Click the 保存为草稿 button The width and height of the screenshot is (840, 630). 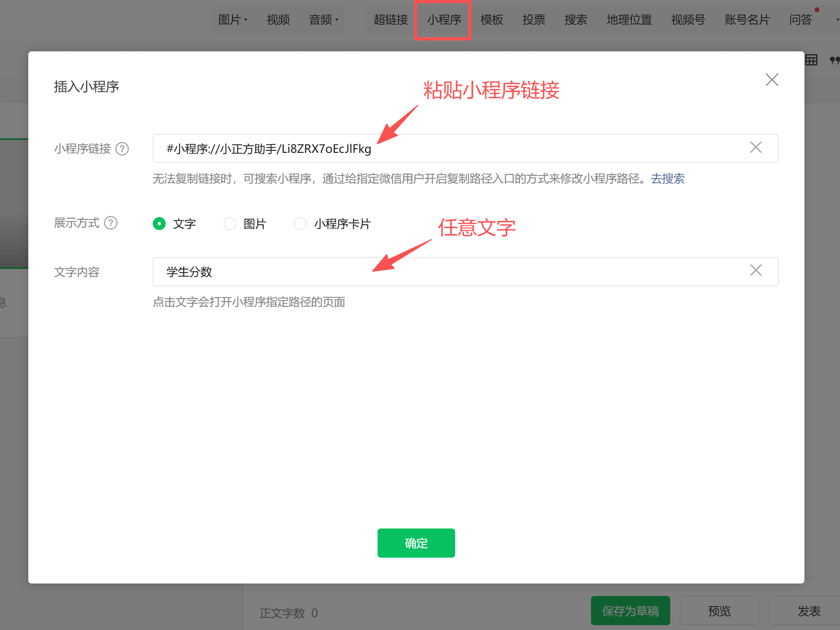pos(630,611)
